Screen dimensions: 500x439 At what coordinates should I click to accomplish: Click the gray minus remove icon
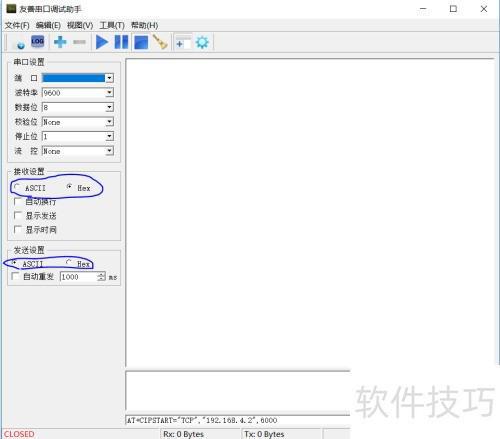point(79,42)
